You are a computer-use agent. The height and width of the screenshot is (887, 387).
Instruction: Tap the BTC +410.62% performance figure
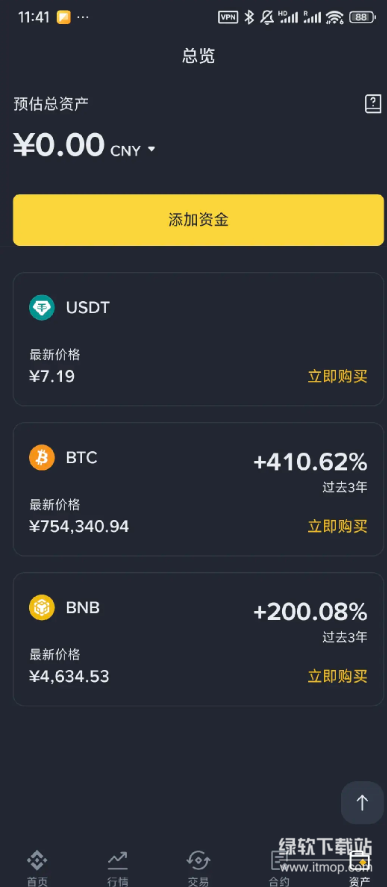(310, 462)
